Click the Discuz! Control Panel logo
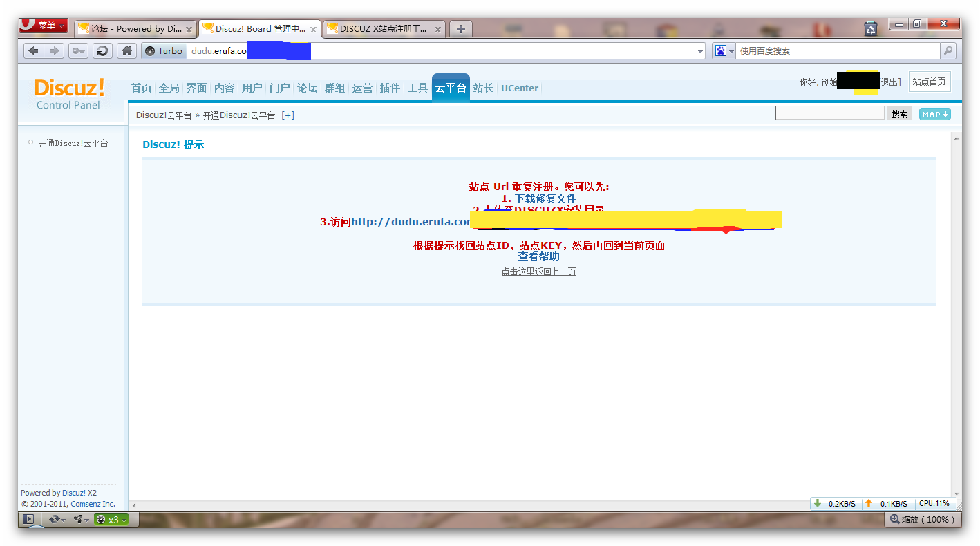Viewport: 980px width, 546px height. point(69,94)
